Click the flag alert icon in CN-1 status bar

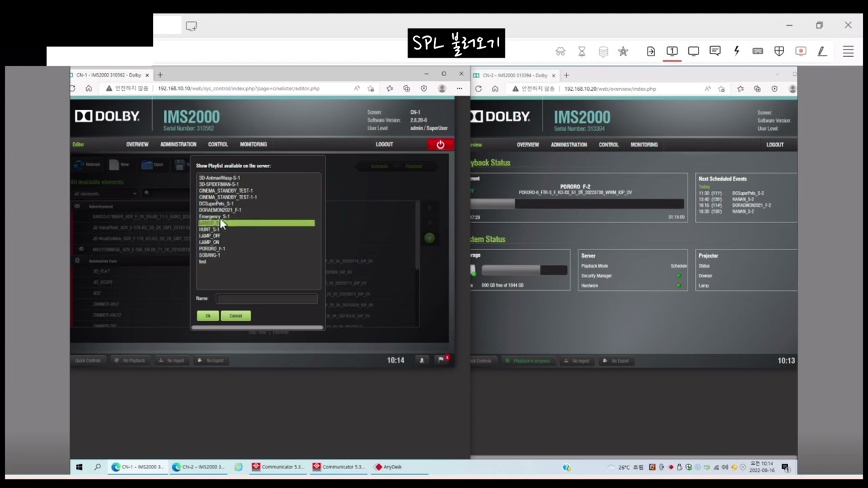click(x=442, y=360)
